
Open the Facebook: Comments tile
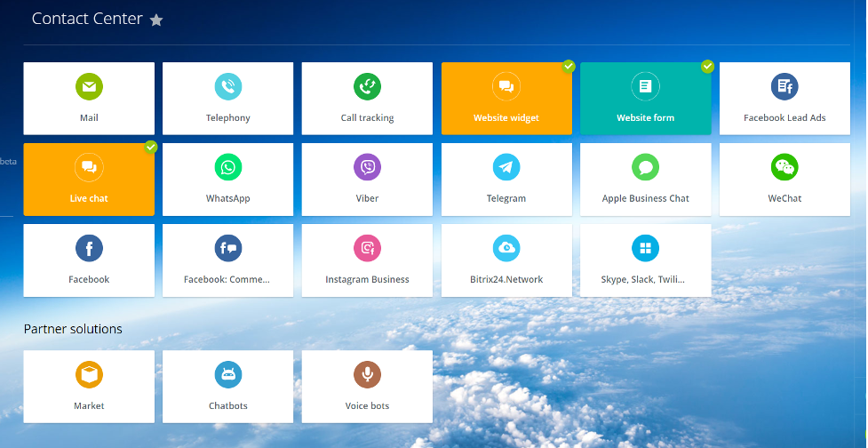pyautogui.click(x=228, y=260)
